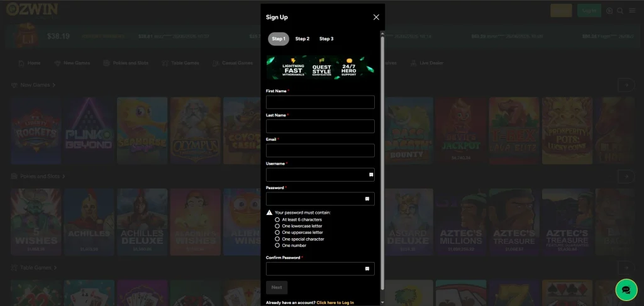Open the Achilles game thumbnail
644x306 pixels.
coord(89,222)
